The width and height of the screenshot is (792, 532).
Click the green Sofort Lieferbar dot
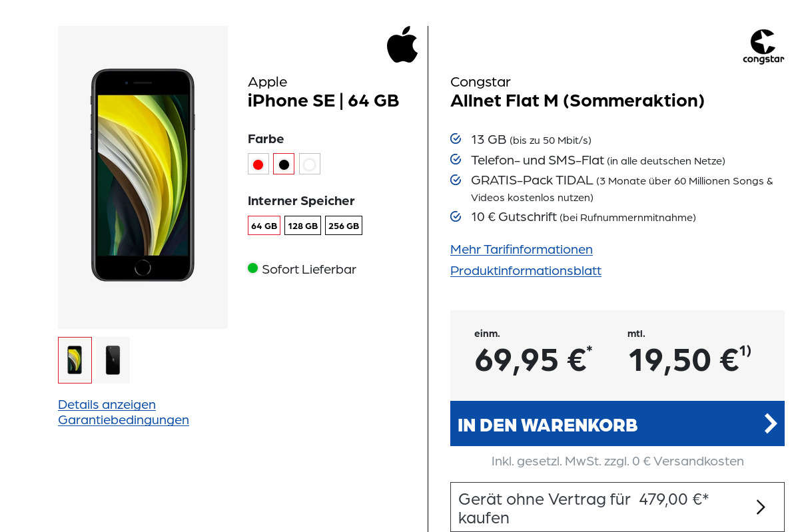point(252,268)
